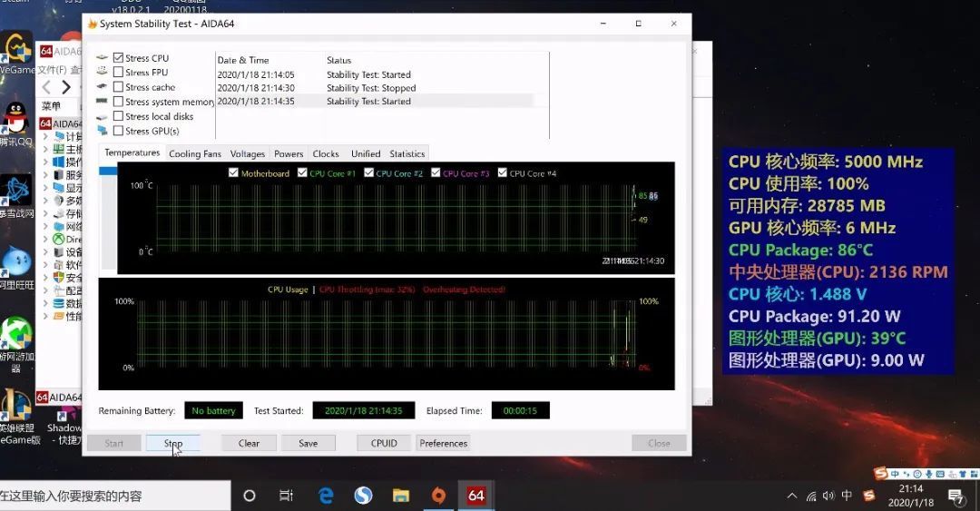This screenshot has height=511, width=980.
Task: Expand the 存储设备 tree node
Action: [x=45, y=213]
